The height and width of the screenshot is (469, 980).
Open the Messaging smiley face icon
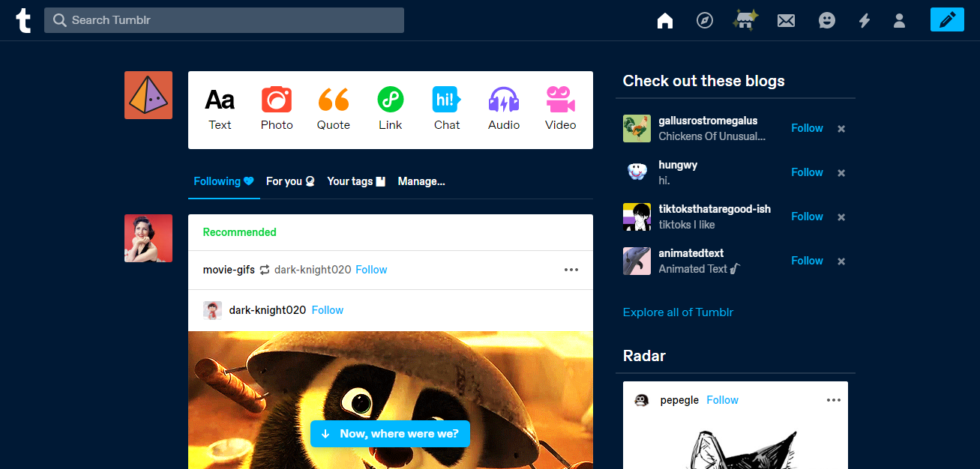[827, 21]
